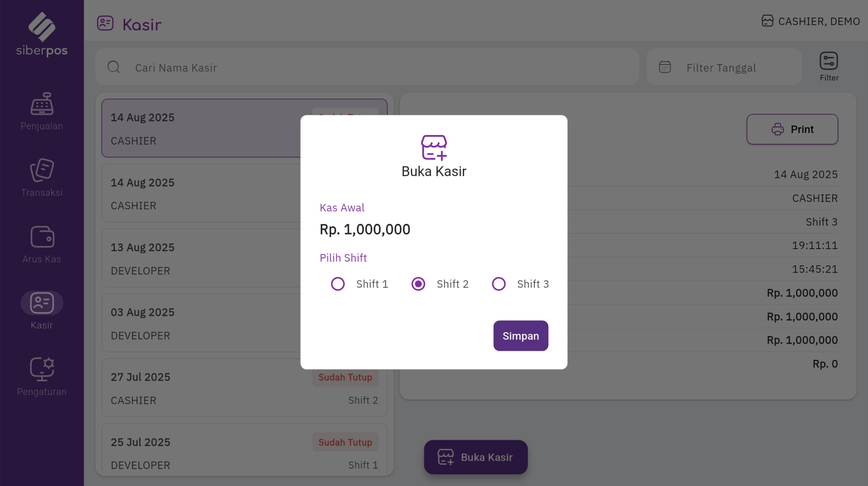Click the Print button
Viewport: 868px width, 486px height.
click(792, 129)
